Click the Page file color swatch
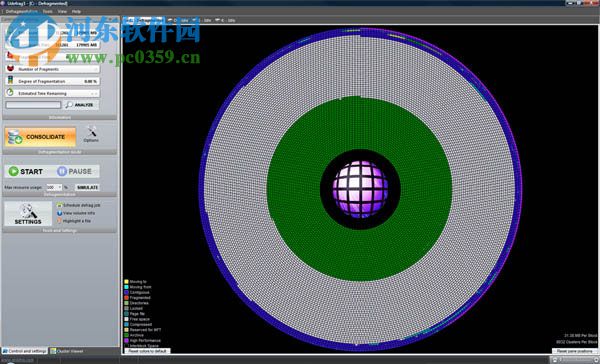600x364 pixels. [x=126, y=314]
